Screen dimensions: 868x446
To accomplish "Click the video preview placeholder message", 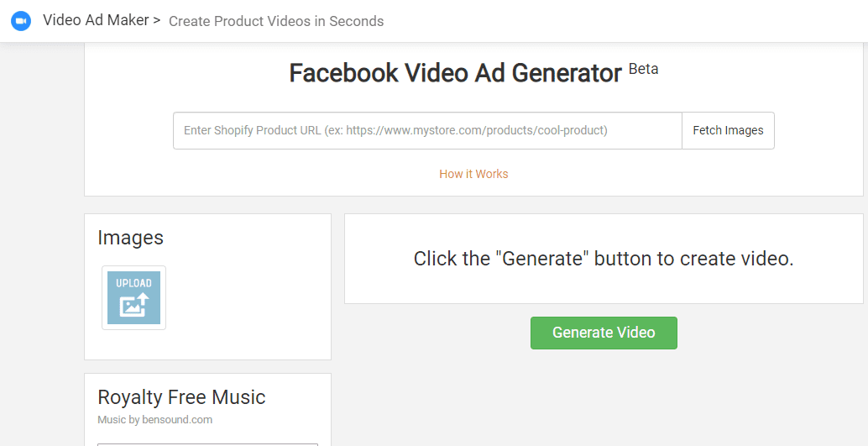I will click(x=604, y=259).
